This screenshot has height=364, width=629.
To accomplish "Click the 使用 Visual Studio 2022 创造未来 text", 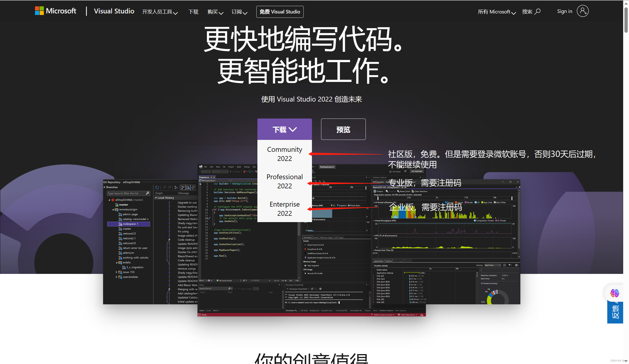I will 311,99.
